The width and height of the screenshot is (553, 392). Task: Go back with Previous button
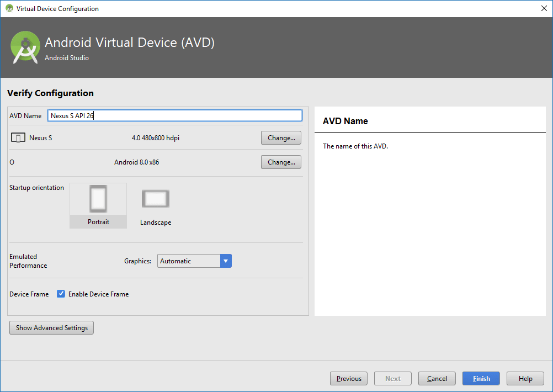(349, 379)
